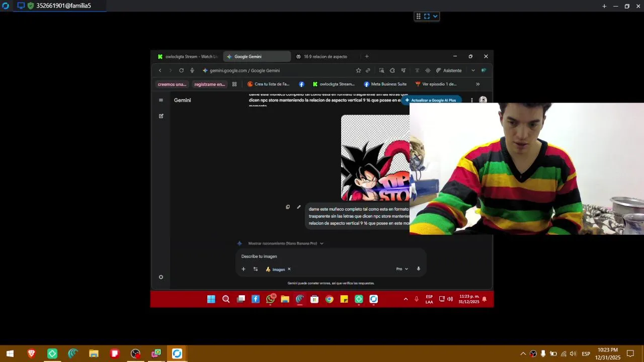The width and height of the screenshot is (644, 362).
Task: Add a new remote session with plus
Action: coord(604,6)
